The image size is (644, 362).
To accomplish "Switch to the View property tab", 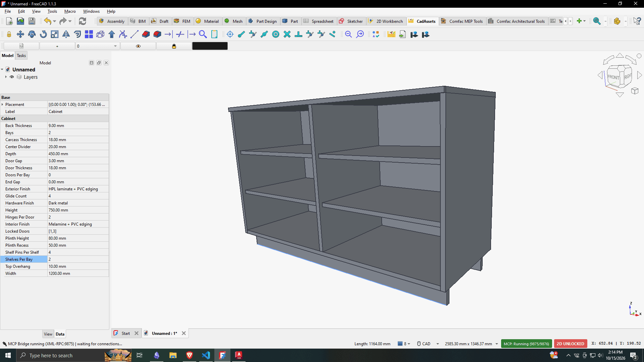I will pos(48,334).
